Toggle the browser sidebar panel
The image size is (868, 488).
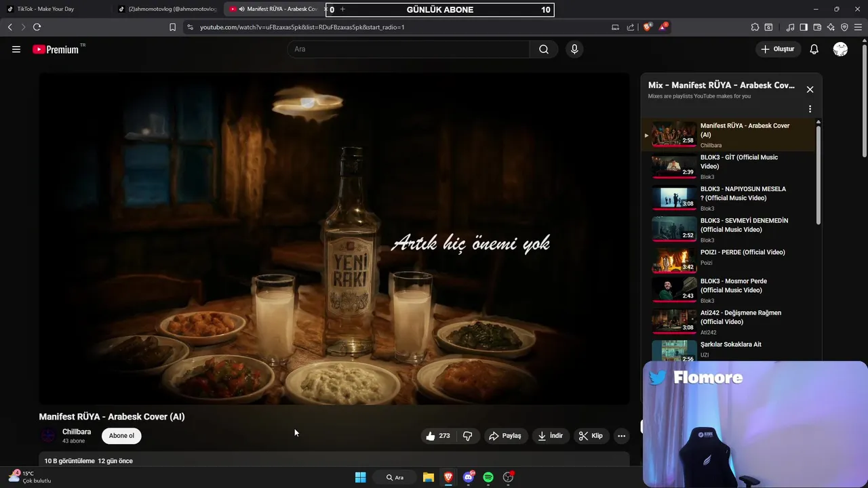point(804,27)
